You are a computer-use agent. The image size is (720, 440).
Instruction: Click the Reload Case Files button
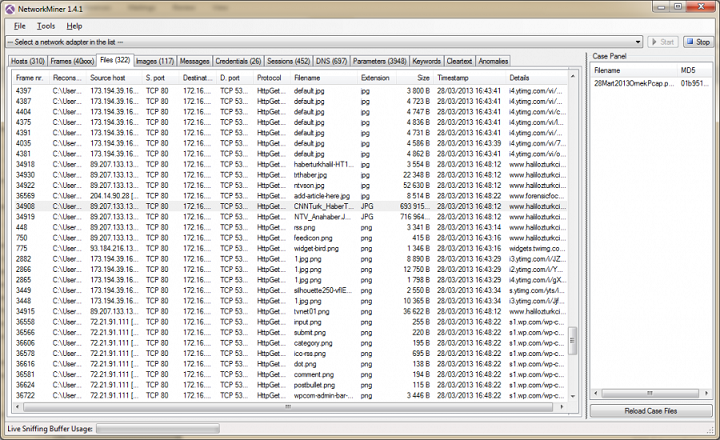[651, 411]
